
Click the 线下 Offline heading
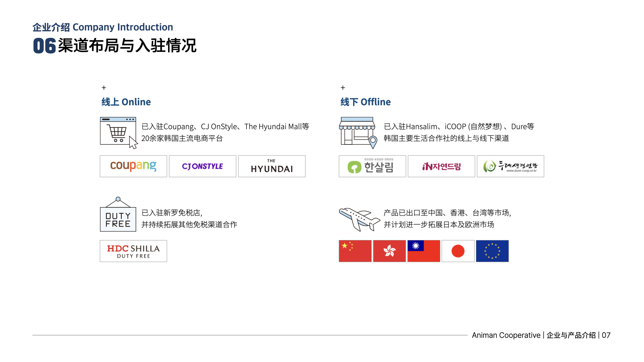[x=366, y=102]
